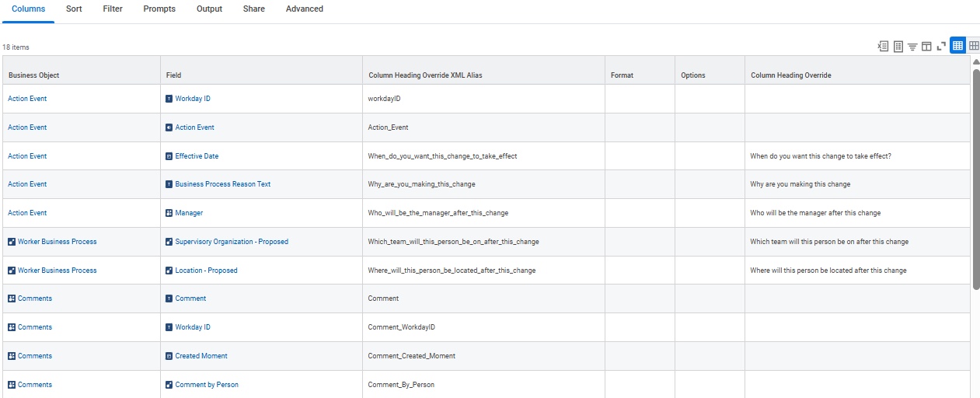The image size is (980, 398).
Task: Open the Action Event object in the workdayID row
Action: [27, 99]
